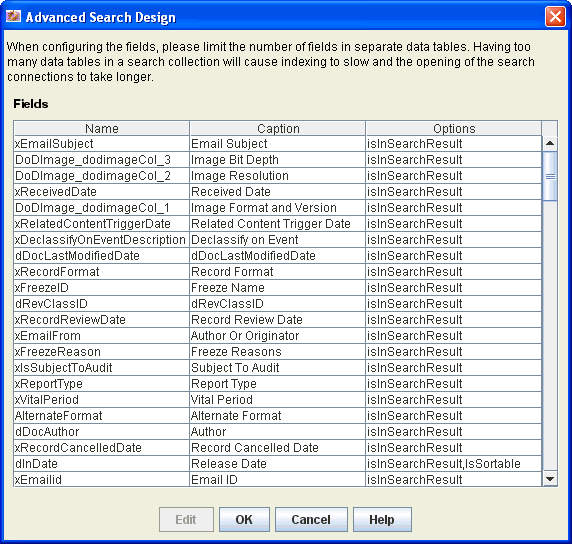Click the Advanced Search Design title icon
This screenshot has height=544, width=572.
coord(13,16)
